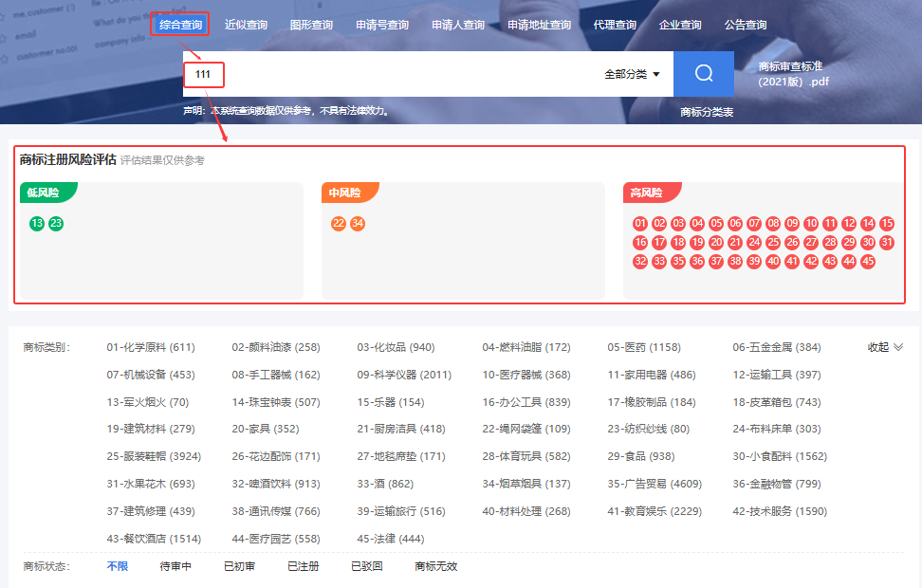
Task: Open high-risk class badge 01
Action: [640, 224]
